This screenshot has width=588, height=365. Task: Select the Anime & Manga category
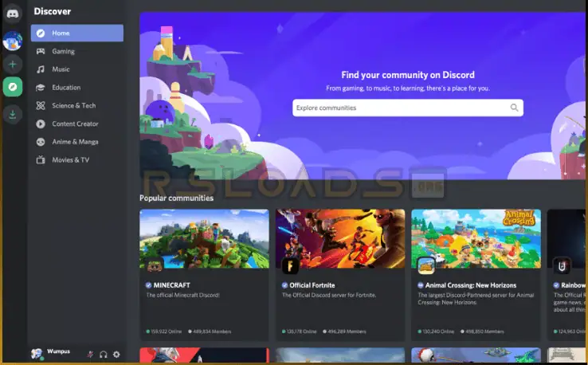(x=76, y=142)
